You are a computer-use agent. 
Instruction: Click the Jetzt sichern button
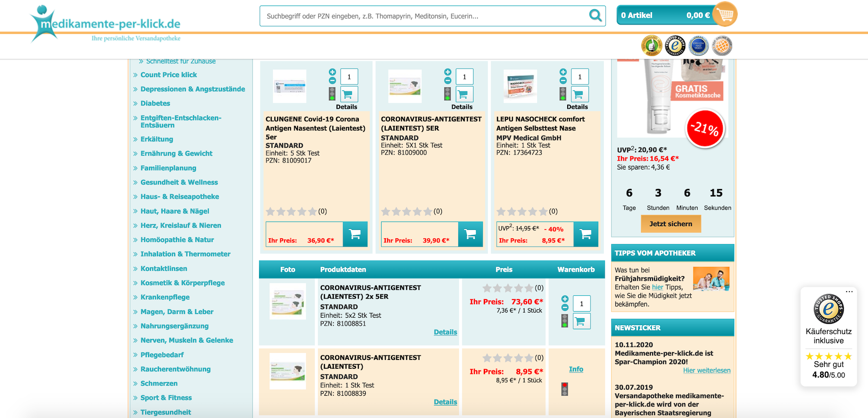[x=671, y=224]
